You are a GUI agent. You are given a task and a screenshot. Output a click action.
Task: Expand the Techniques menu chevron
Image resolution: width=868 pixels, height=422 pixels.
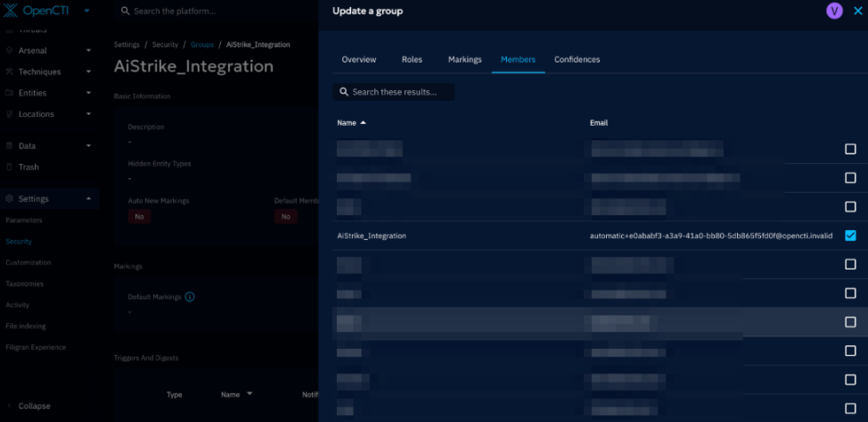88,71
